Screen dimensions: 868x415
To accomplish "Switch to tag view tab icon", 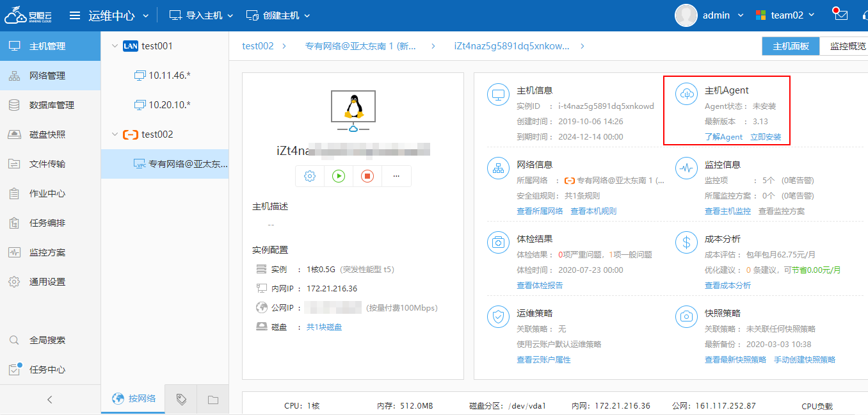I will click(181, 400).
